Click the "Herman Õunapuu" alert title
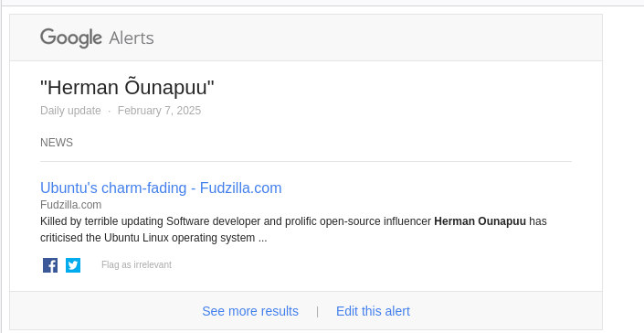 127,88
